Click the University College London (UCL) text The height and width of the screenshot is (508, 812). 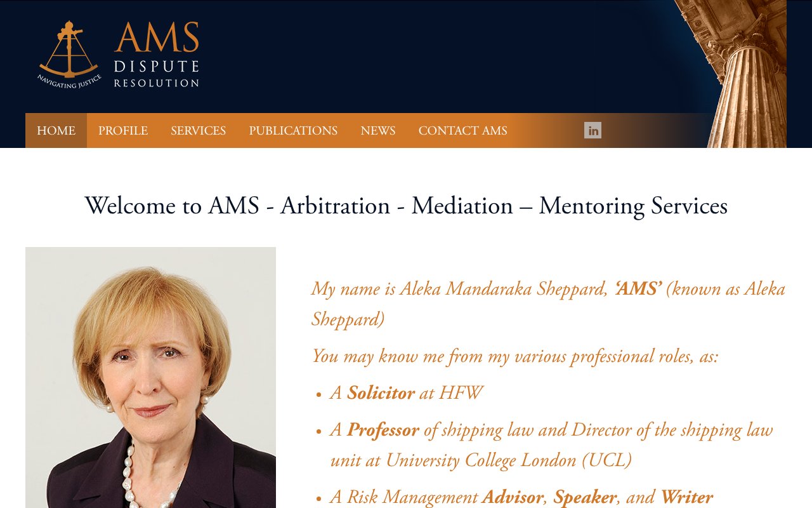[508, 460]
